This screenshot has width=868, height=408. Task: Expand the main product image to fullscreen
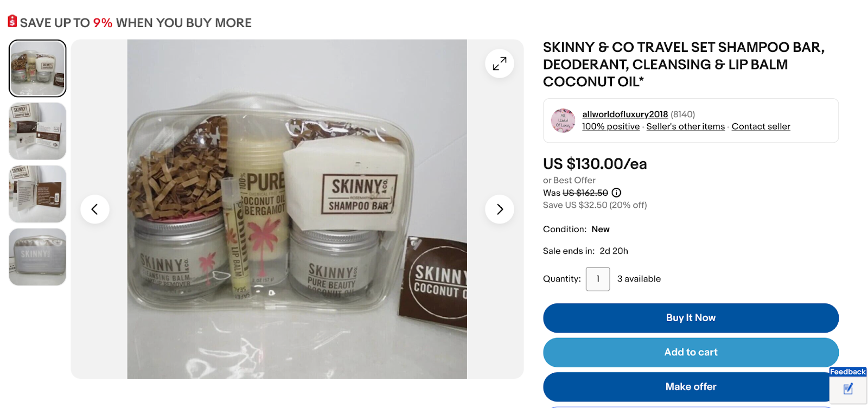500,63
